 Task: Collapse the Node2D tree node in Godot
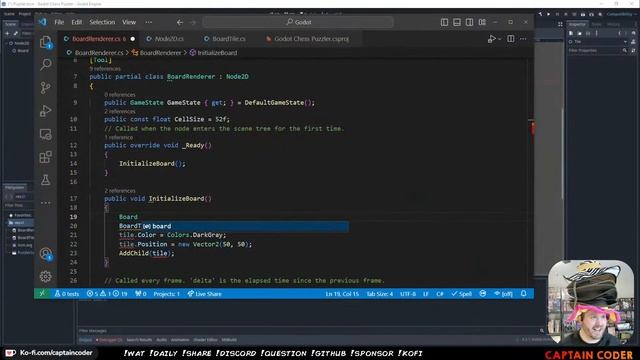6,43
